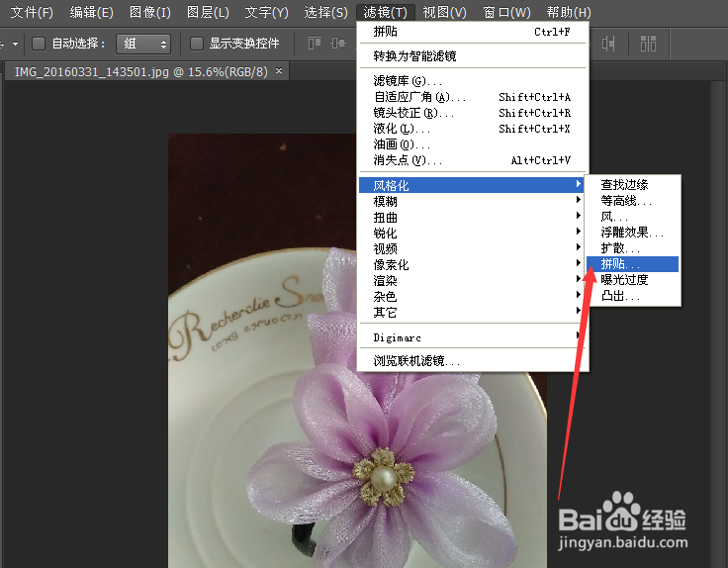
Task: Open 液化(L)... filter
Action: click(x=473, y=129)
